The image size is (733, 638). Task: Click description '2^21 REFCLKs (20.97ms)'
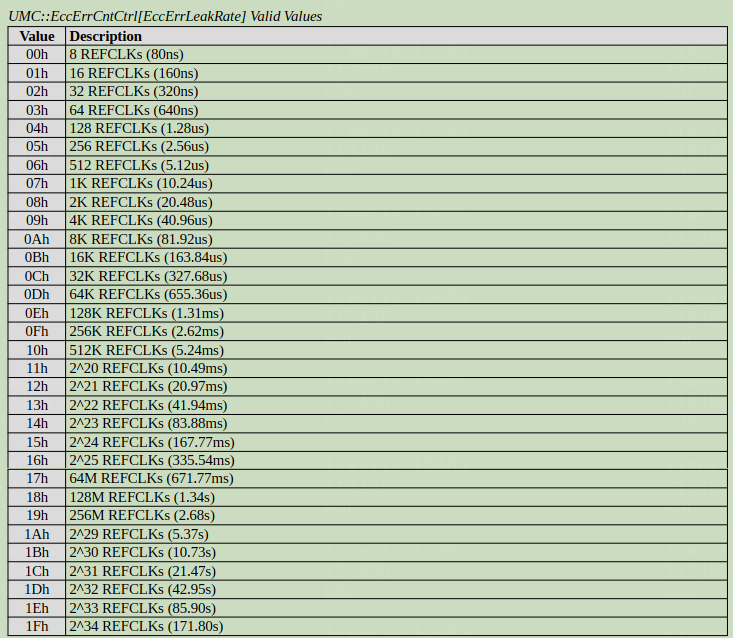pos(149,387)
